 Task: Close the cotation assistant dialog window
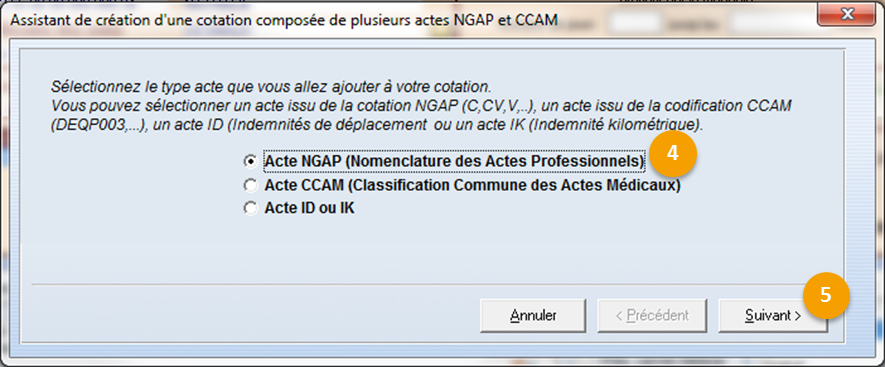point(846,12)
